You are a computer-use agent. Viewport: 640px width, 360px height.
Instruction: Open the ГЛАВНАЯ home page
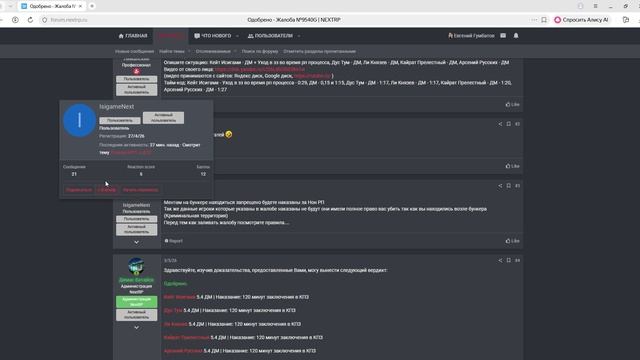pos(133,36)
